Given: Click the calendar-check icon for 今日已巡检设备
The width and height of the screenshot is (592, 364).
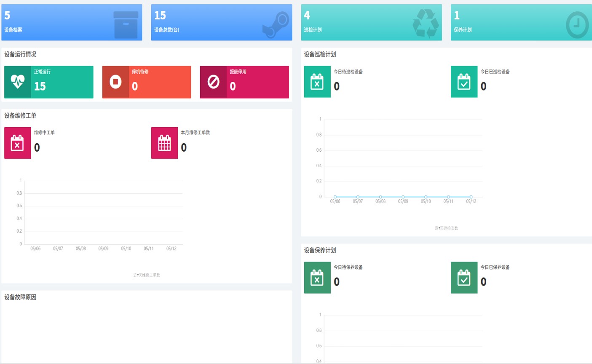Looking at the screenshot, I should tap(464, 82).
